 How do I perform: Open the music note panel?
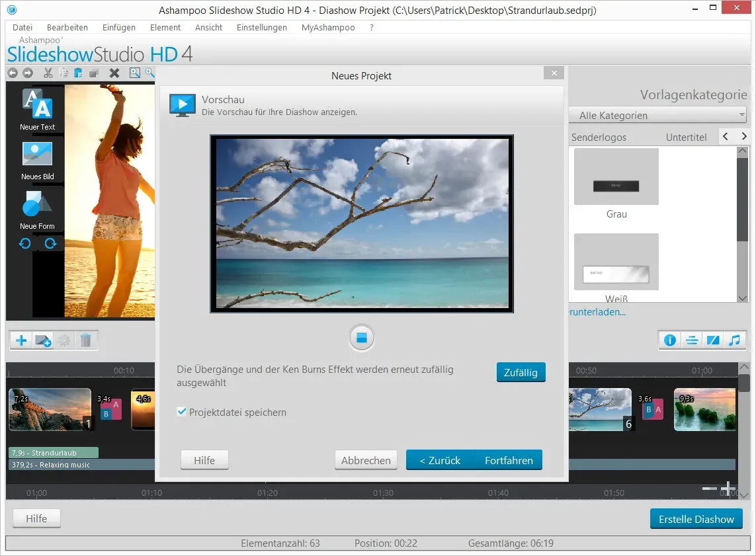(734, 340)
